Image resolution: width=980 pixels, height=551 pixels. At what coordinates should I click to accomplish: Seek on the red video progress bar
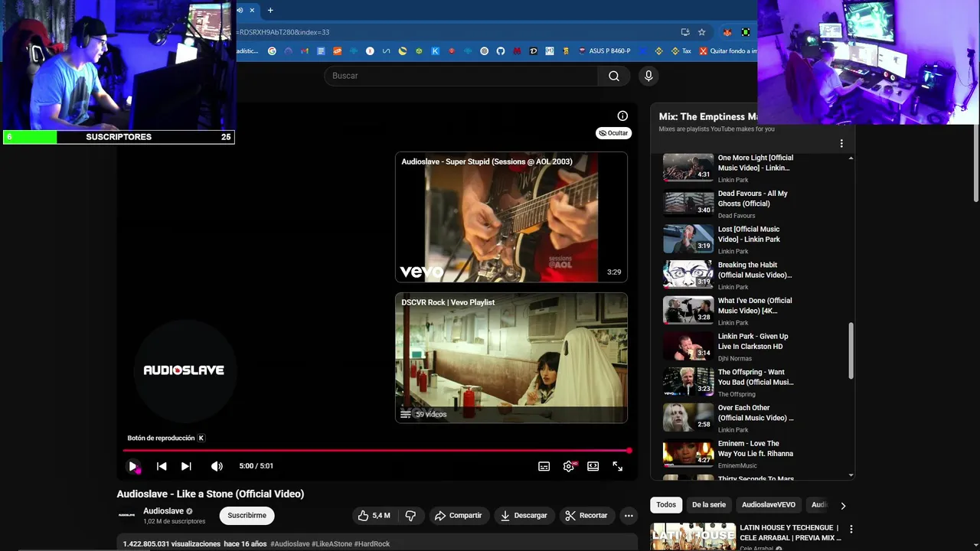click(x=376, y=451)
